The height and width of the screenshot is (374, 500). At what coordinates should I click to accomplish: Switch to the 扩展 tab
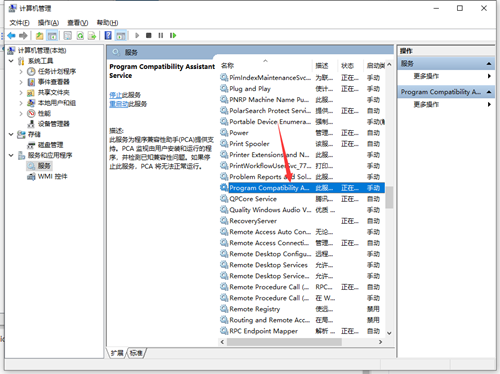tap(117, 353)
